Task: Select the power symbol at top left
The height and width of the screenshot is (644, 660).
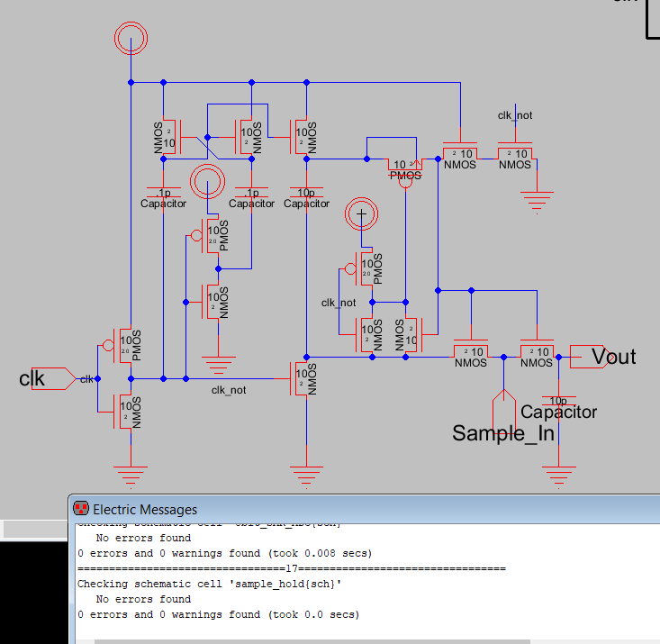Action: point(131,40)
